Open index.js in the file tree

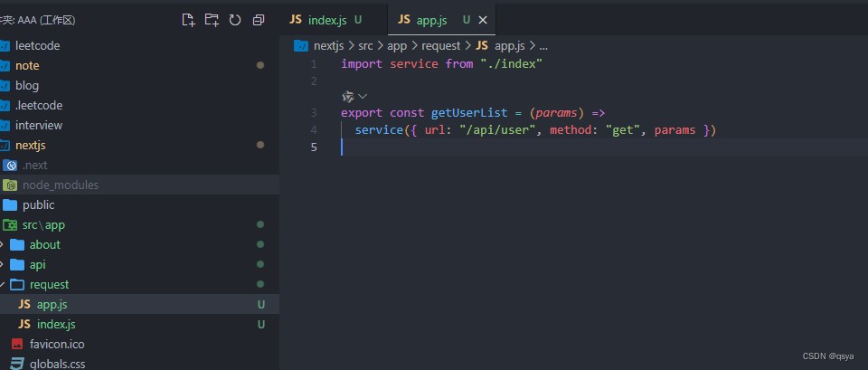tap(56, 324)
